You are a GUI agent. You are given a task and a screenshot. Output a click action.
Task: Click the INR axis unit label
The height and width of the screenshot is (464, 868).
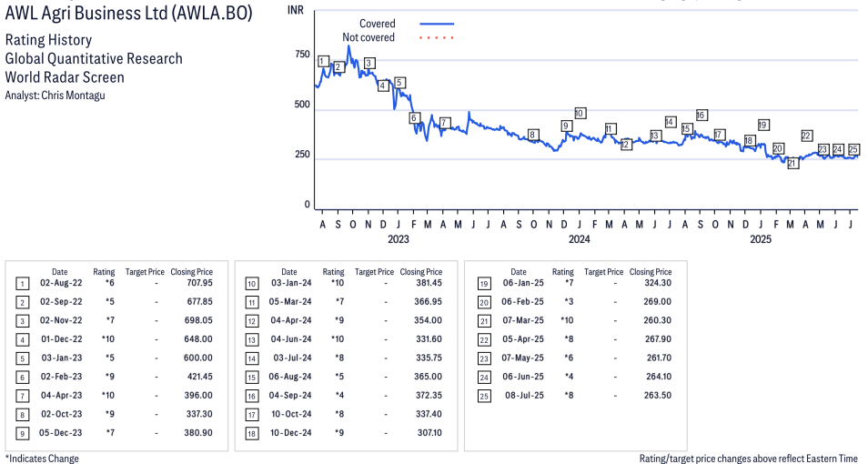[x=296, y=11]
